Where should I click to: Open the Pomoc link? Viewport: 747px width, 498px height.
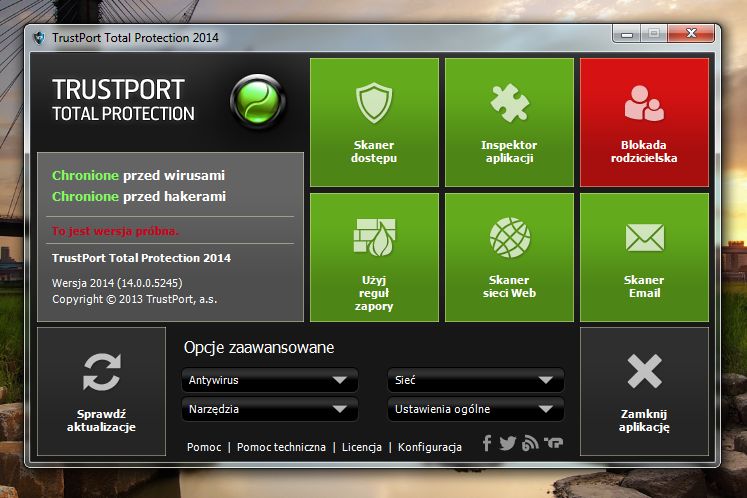204,447
